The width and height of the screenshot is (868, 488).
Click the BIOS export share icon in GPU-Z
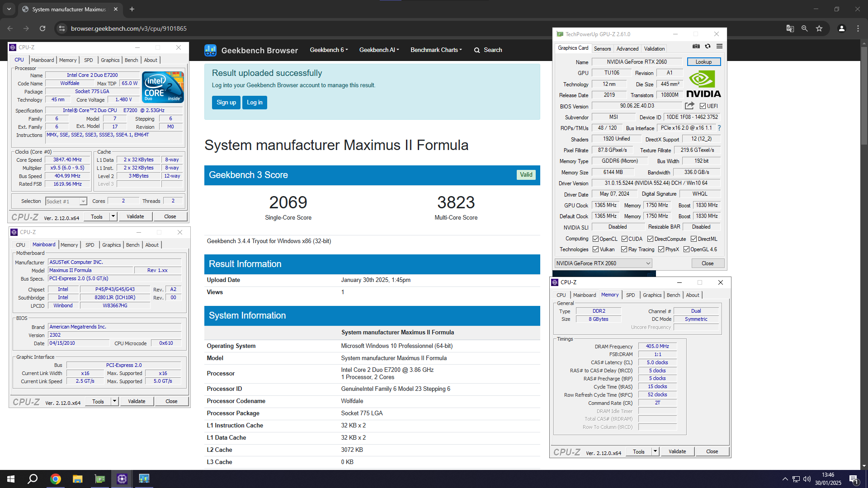689,106
